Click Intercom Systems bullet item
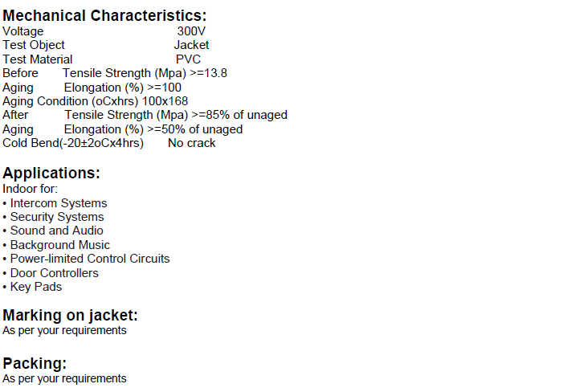Viewport: 563px width, 392px height. click(x=55, y=203)
